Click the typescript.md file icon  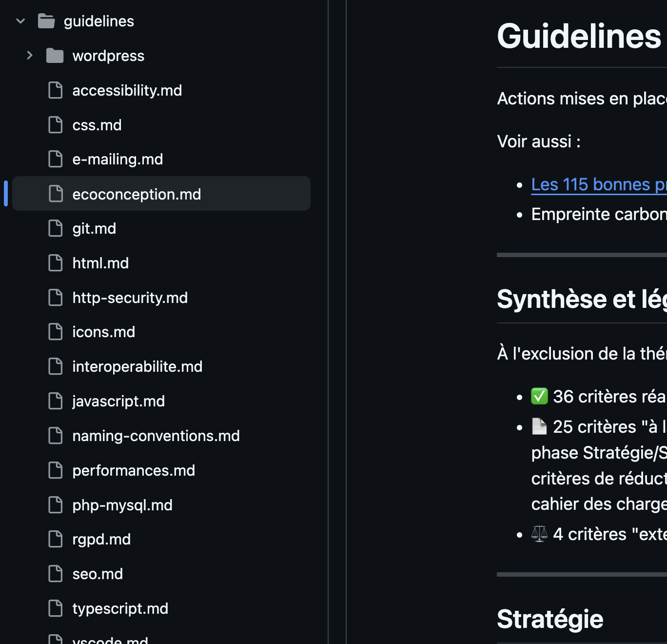pos(56,608)
